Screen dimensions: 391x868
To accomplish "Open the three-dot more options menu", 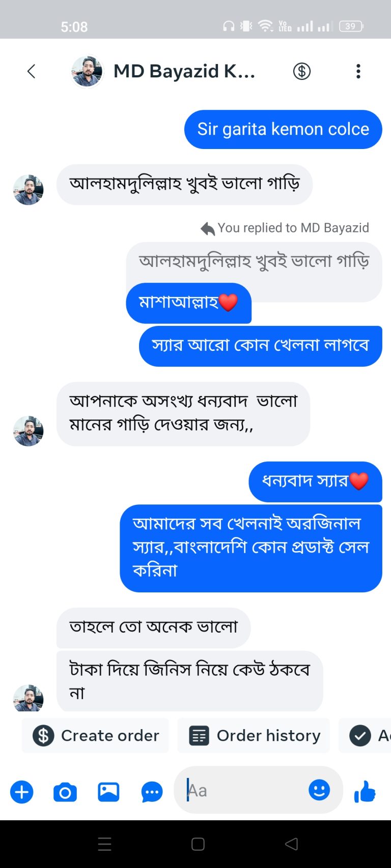I will tap(358, 71).
